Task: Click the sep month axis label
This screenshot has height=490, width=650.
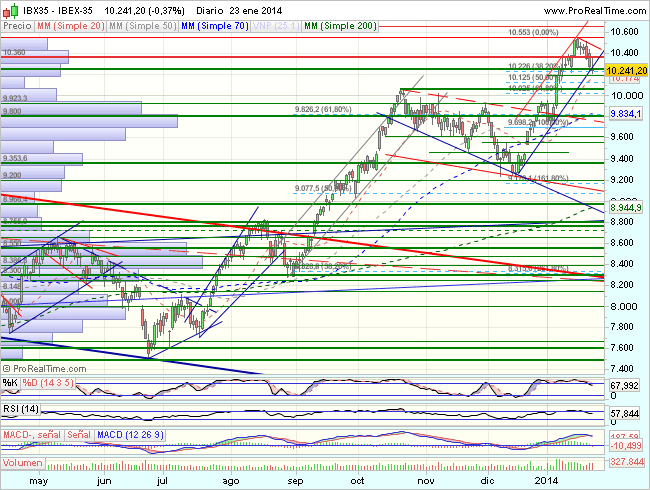Action: point(295,481)
